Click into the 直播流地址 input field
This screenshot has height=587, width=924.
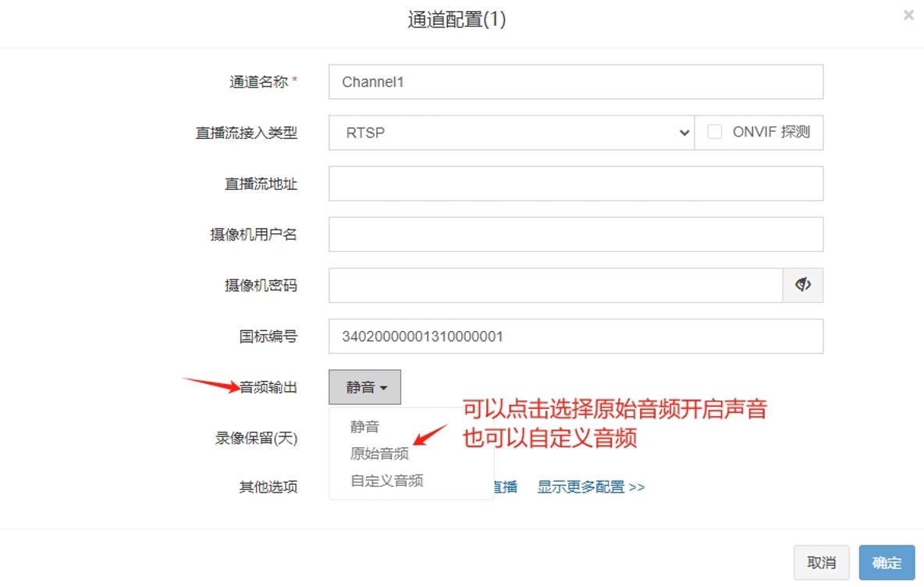pyautogui.click(x=576, y=184)
